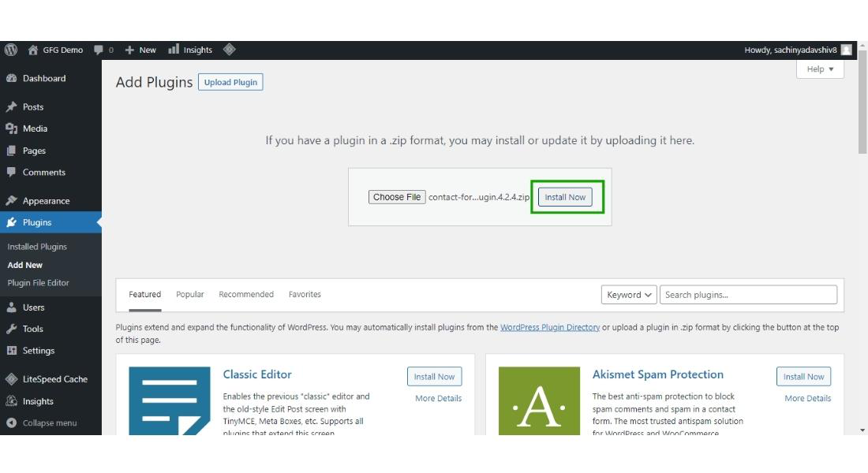This screenshot has width=868, height=473.
Task: Click Howdy, sachinyadavshiv8 account text
Action: coord(791,50)
